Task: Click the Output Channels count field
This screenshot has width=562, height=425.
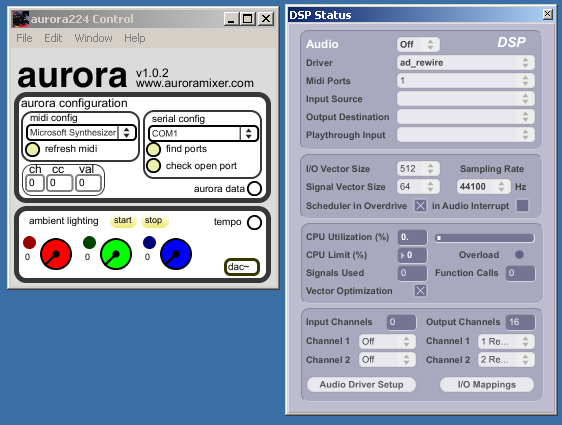Action: coord(520,322)
